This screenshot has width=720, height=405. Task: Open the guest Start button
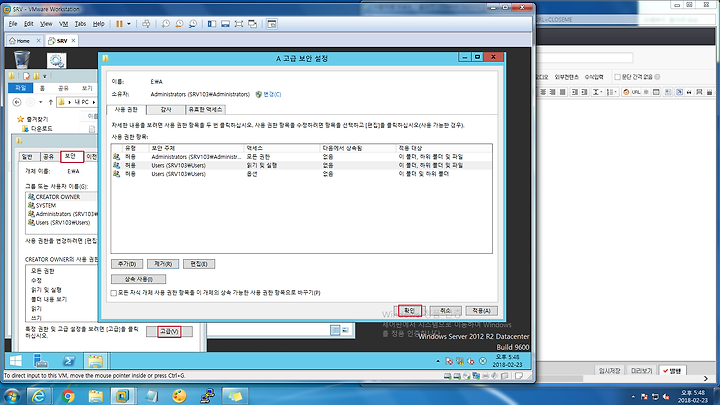(16, 361)
